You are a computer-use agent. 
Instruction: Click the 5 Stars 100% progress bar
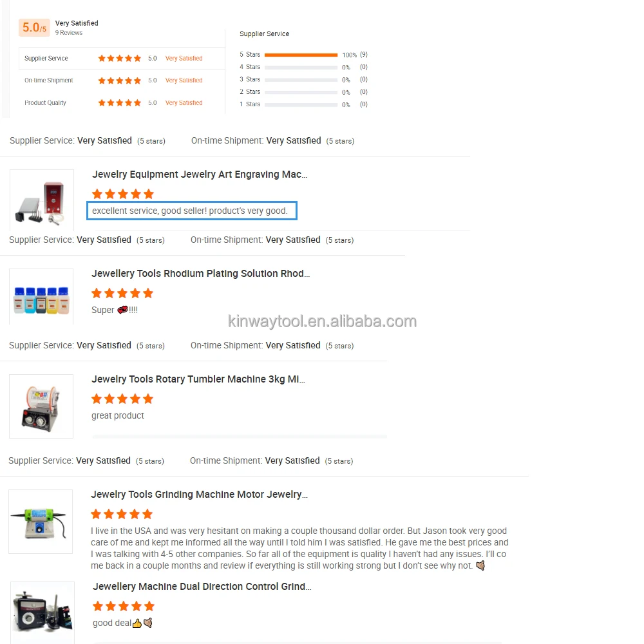301,55
